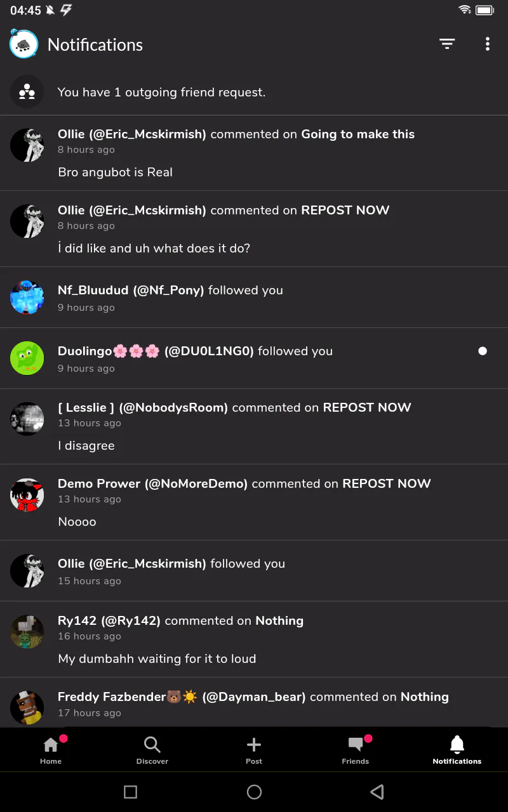Tap the friend request group icon
This screenshot has width=508, height=812.
pyautogui.click(x=27, y=92)
